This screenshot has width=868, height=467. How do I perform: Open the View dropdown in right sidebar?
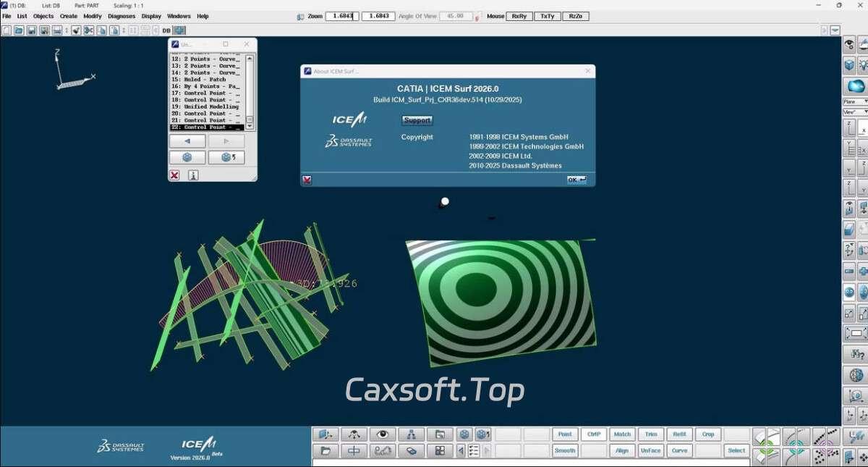[x=855, y=112]
